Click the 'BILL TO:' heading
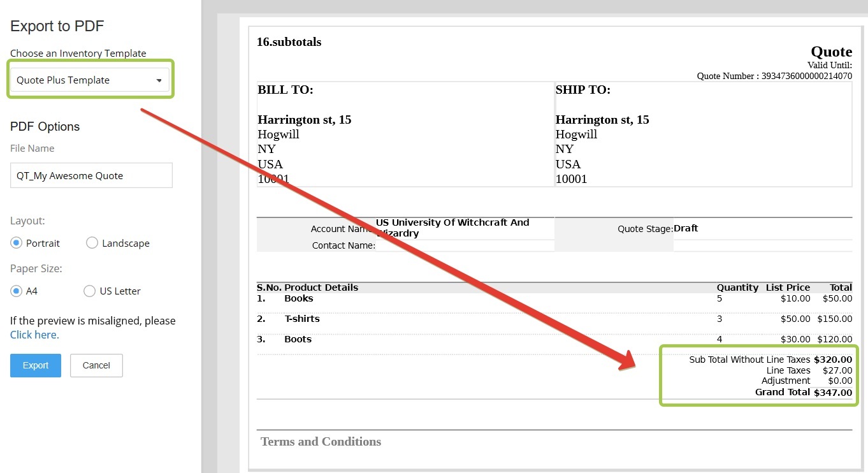This screenshot has height=473, width=868. click(x=285, y=90)
